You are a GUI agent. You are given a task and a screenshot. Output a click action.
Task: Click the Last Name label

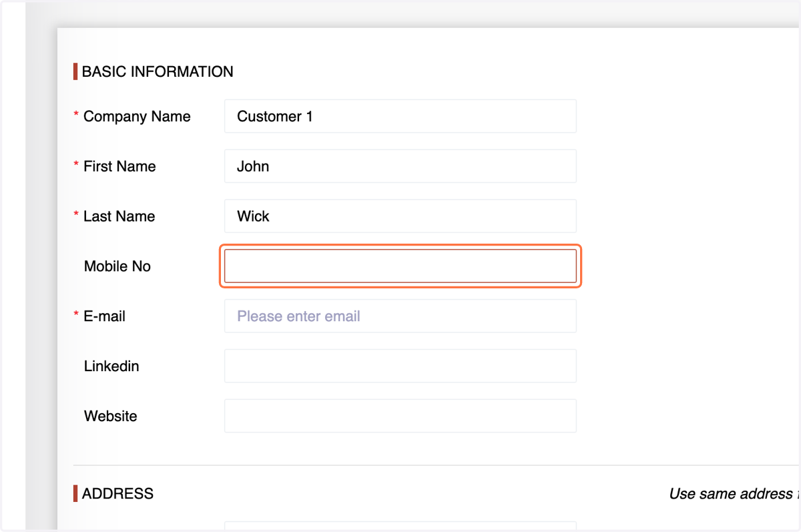(x=119, y=216)
